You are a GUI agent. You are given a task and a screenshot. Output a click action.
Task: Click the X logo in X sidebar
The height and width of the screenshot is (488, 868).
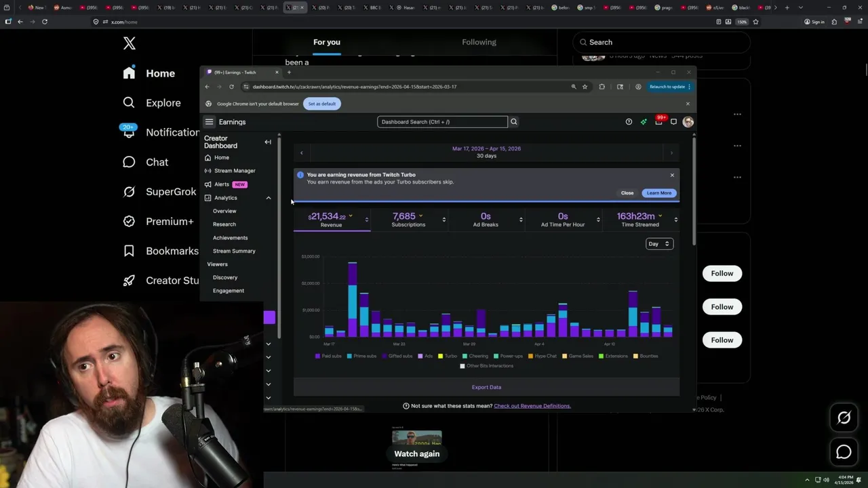(x=130, y=44)
